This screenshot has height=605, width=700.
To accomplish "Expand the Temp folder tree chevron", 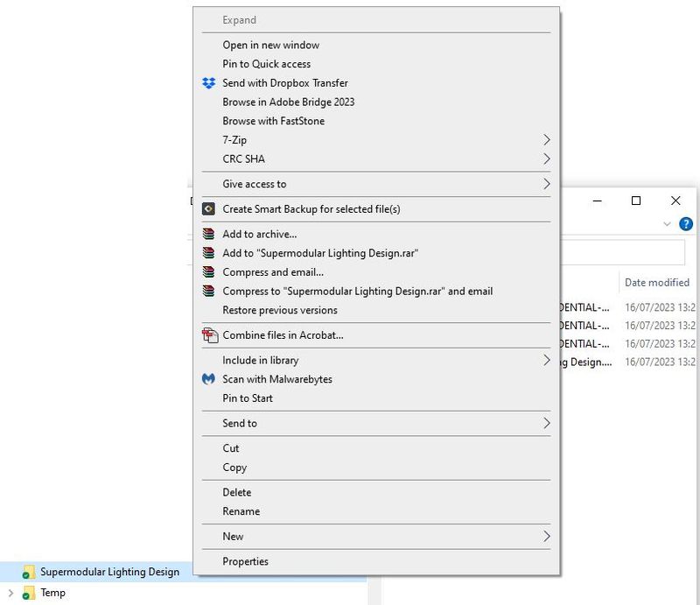I will (x=10, y=593).
